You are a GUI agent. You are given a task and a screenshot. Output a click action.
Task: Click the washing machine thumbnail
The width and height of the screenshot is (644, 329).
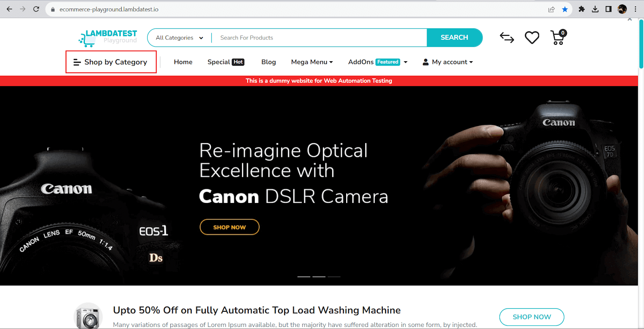click(x=88, y=316)
